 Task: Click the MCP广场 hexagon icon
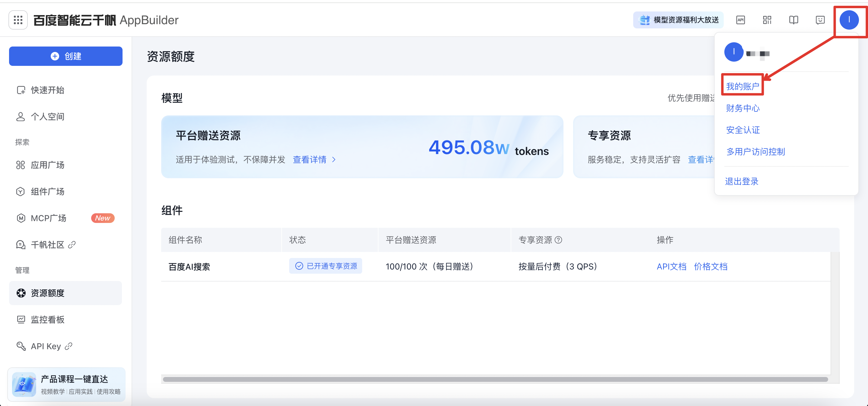pyautogui.click(x=21, y=218)
